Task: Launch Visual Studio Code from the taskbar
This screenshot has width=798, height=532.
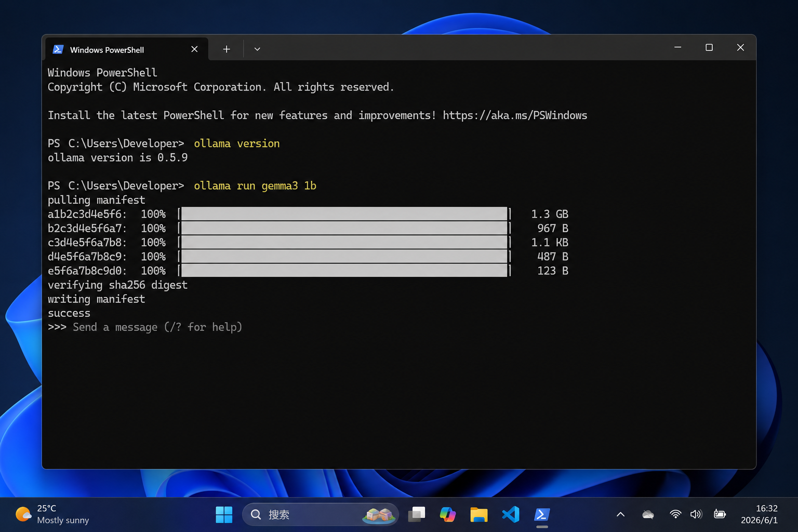Action: 511,514
